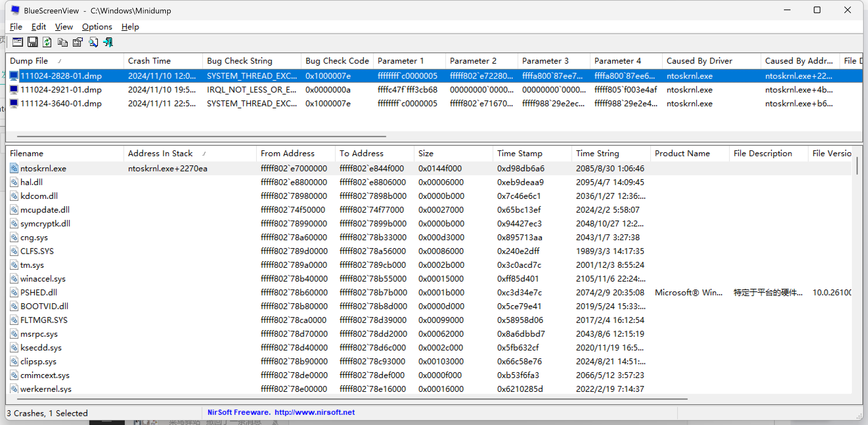Screen dimensions: 868x425
Task: Click size value 0x0144f000
Action: [440, 168]
